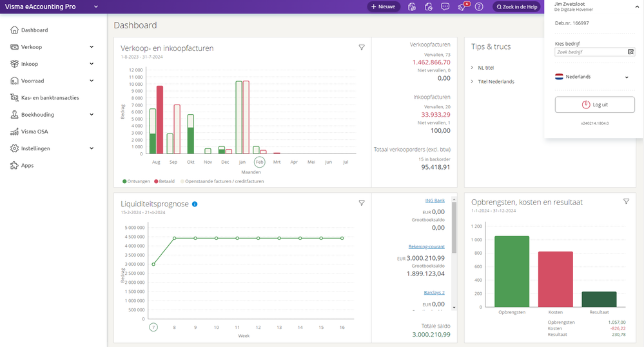Open Apps menu item
Image resolution: width=644 pixels, height=347 pixels.
click(x=28, y=165)
